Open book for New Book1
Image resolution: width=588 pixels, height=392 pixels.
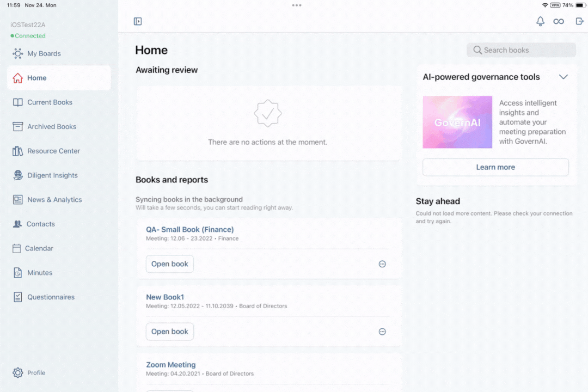169,332
